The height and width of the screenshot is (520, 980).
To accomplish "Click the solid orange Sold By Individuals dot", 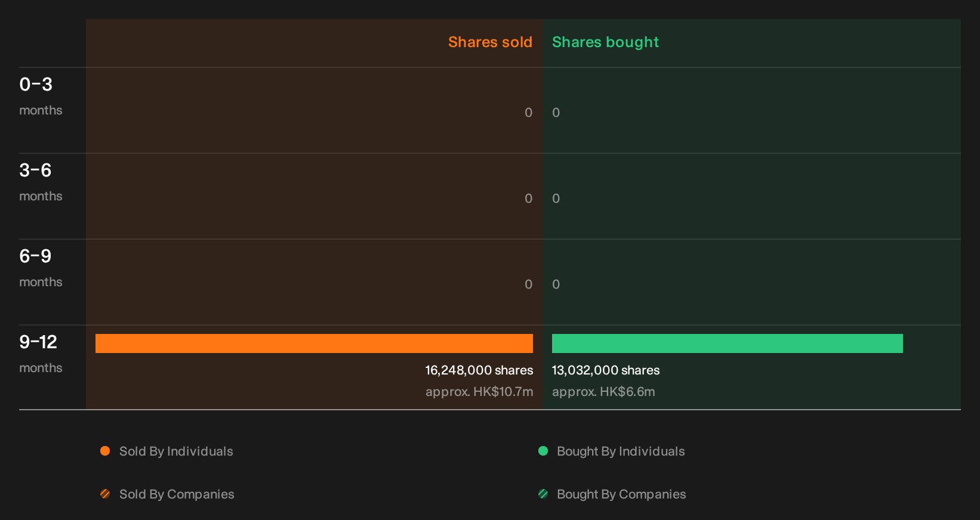I will click(x=105, y=451).
